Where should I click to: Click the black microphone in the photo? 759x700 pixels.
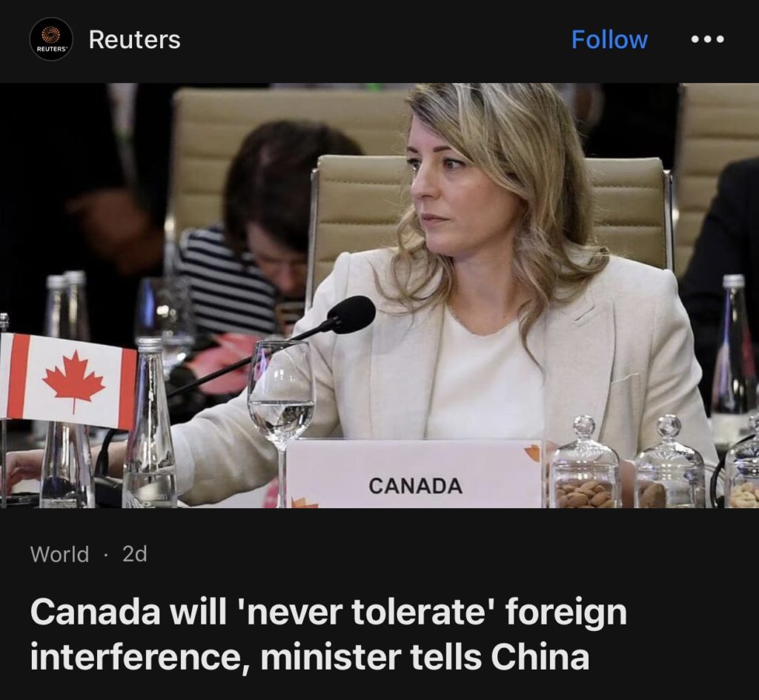click(x=351, y=315)
